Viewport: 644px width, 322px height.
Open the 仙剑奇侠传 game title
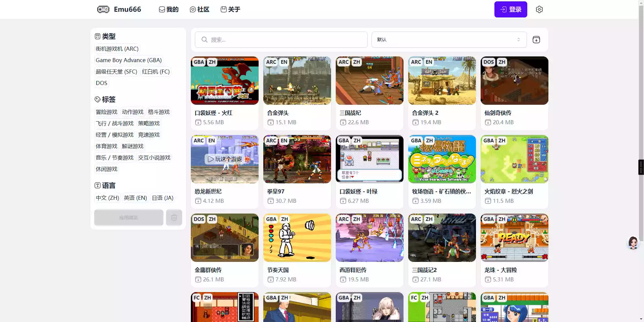click(498, 113)
